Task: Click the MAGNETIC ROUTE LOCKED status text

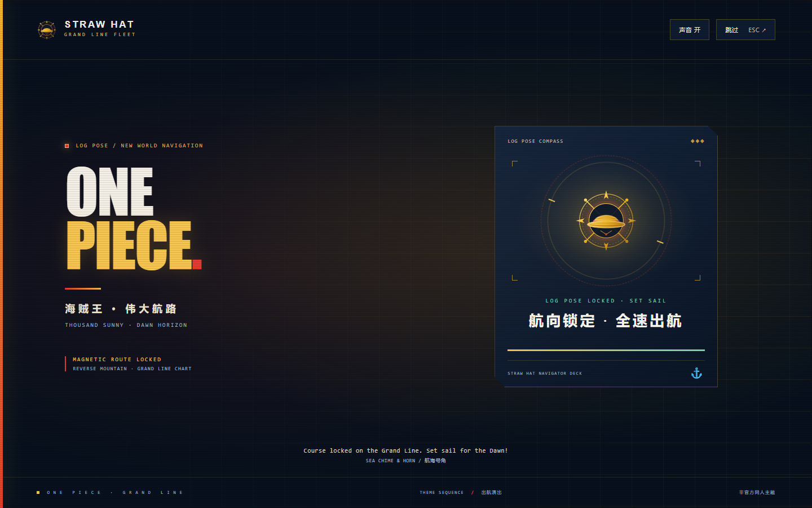Action: pyautogui.click(x=117, y=359)
